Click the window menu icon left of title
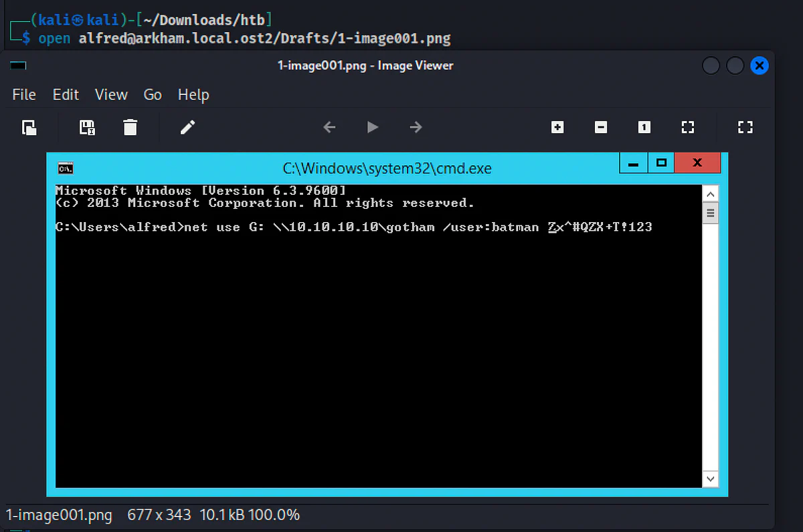This screenshot has width=803, height=532. coord(18,66)
